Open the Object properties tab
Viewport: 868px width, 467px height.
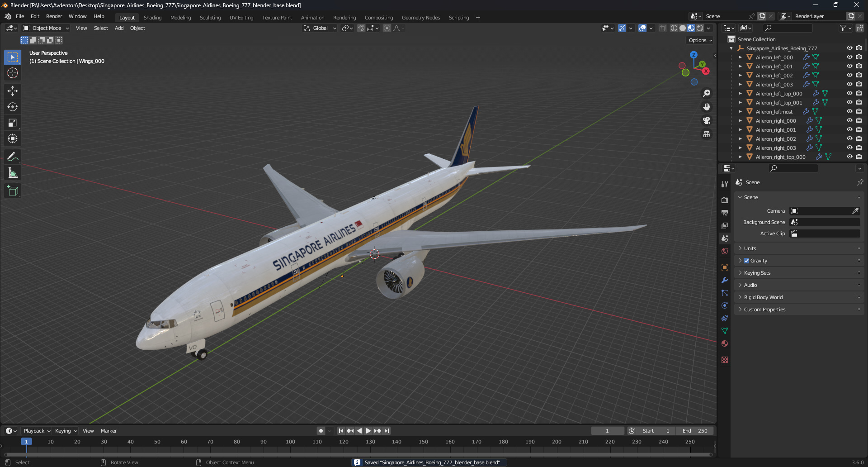[x=725, y=267]
